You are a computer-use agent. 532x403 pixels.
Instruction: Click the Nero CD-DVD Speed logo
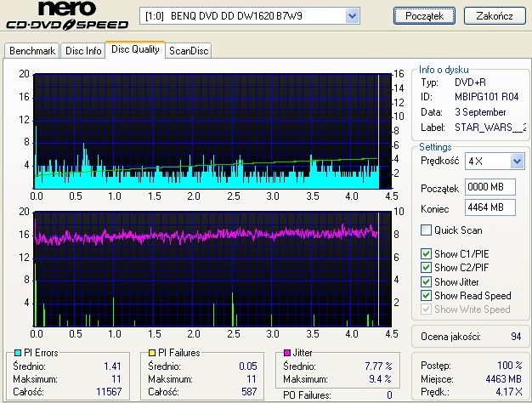coord(67,15)
